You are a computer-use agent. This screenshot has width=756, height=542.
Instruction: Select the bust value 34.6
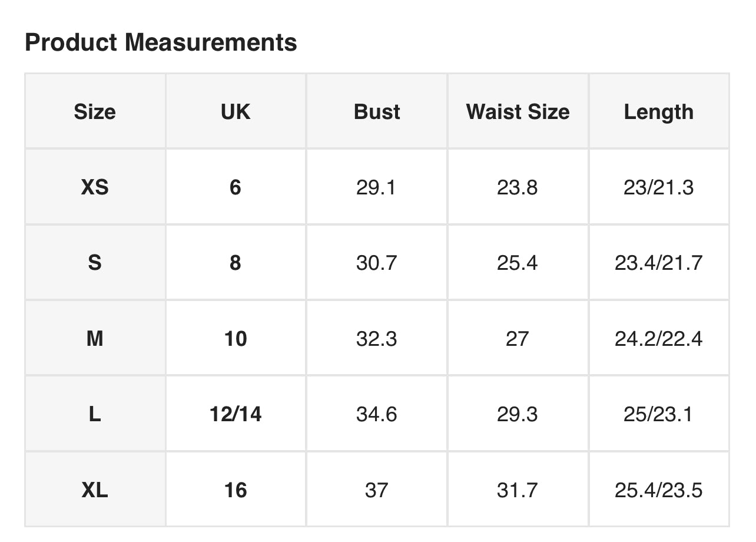(x=377, y=414)
